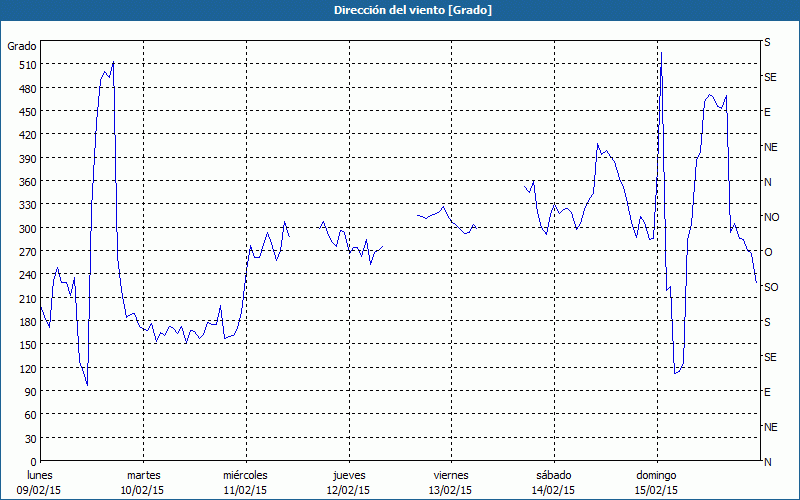
Task: Select the 'martes 10/02/15' date label
Action: (143, 482)
